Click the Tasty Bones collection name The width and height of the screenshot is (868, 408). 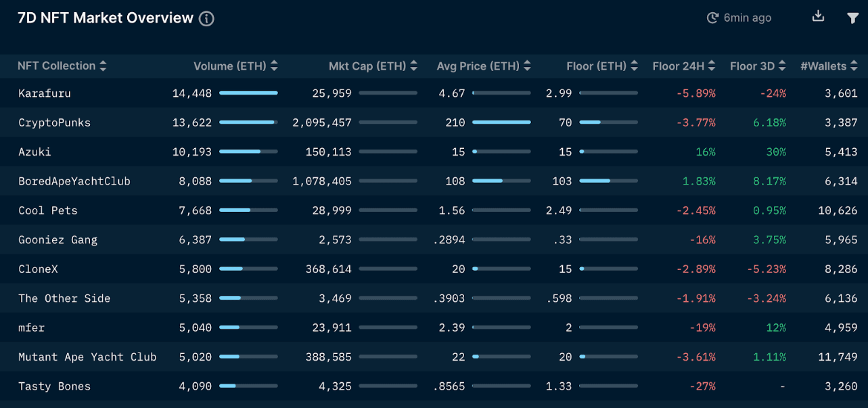[54, 386]
